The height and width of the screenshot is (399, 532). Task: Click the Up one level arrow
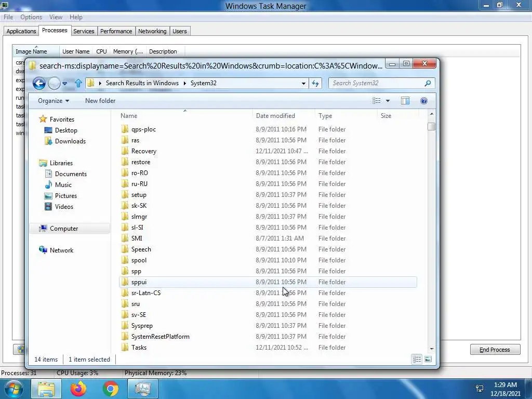78,83
